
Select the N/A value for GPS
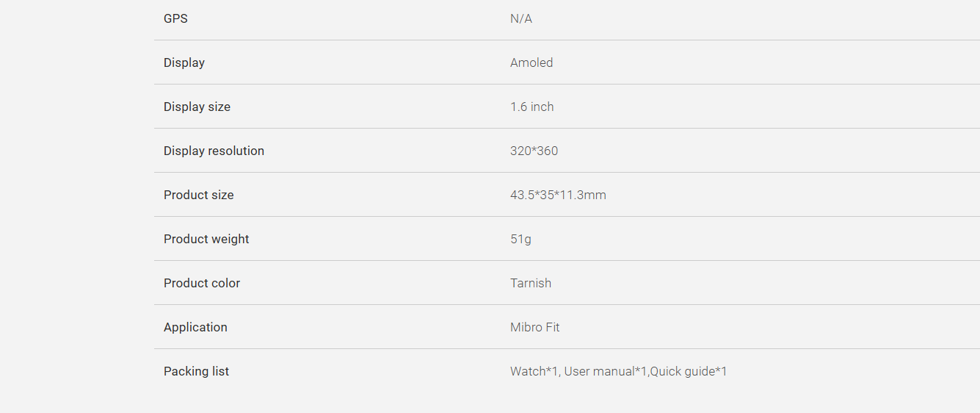(x=521, y=18)
